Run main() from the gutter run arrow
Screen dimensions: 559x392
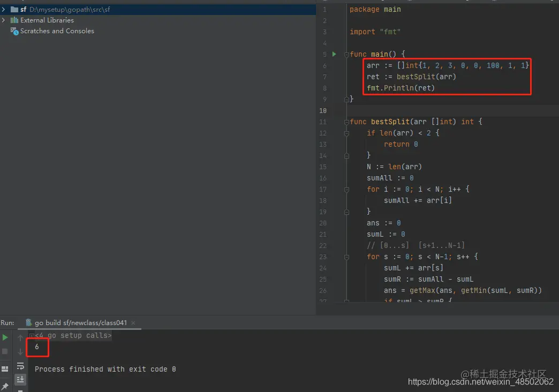point(335,54)
